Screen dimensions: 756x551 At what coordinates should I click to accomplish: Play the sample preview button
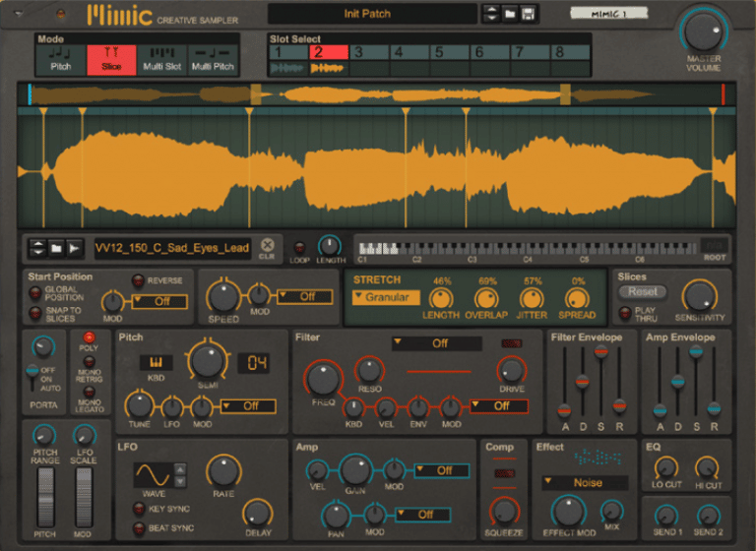(74, 248)
